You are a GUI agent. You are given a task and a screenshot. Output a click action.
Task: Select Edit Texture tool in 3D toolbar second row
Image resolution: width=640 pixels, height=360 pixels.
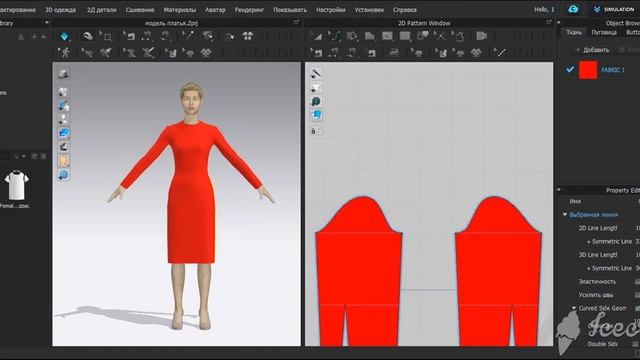171,52
